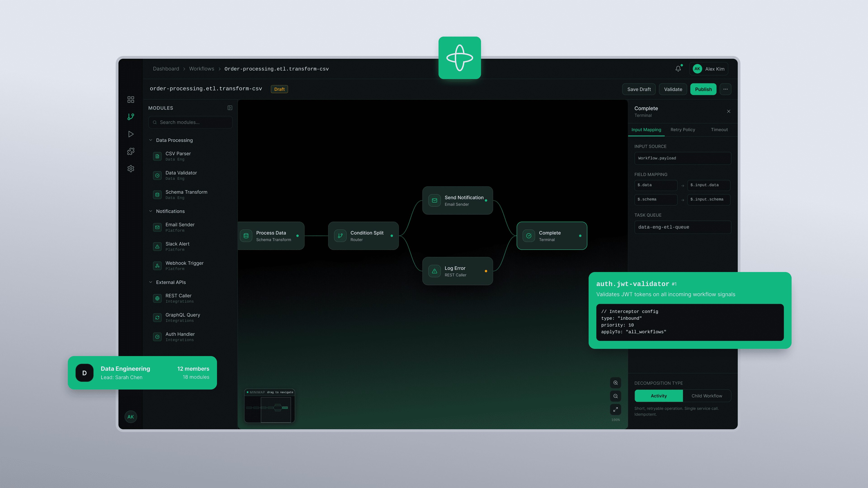Screen dimensions: 868x488
Task: Click the Validate button
Action: [x=673, y=89]
